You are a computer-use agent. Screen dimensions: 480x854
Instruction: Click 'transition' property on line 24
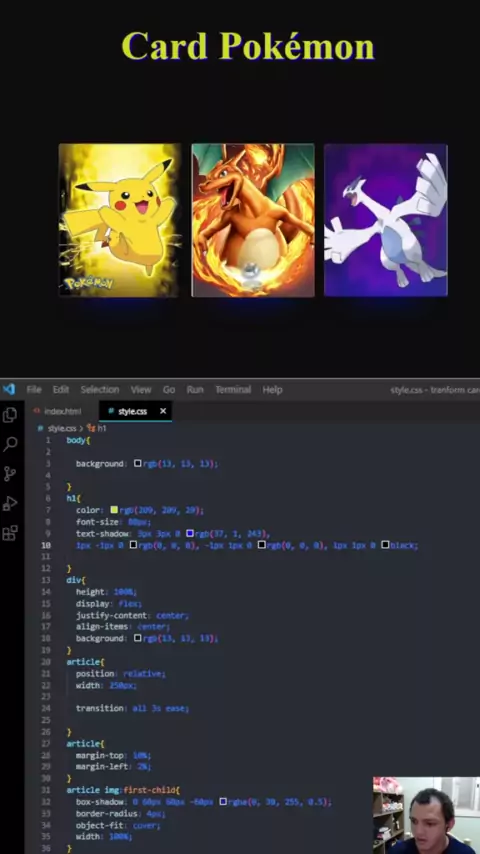point(100,708)
